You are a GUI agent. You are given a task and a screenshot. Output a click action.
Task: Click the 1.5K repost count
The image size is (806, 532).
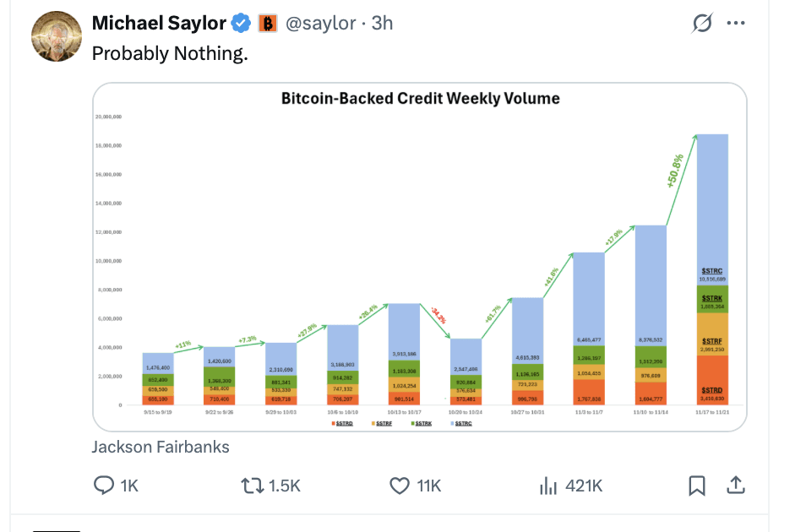click(284, 486)
